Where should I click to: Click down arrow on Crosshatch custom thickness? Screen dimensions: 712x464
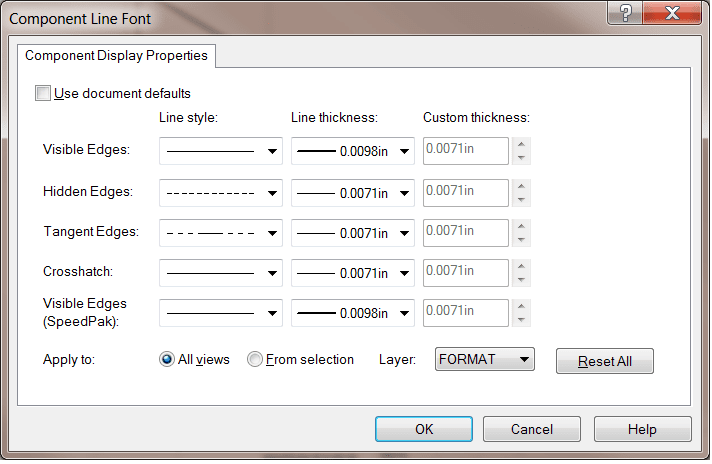[521, 280]
